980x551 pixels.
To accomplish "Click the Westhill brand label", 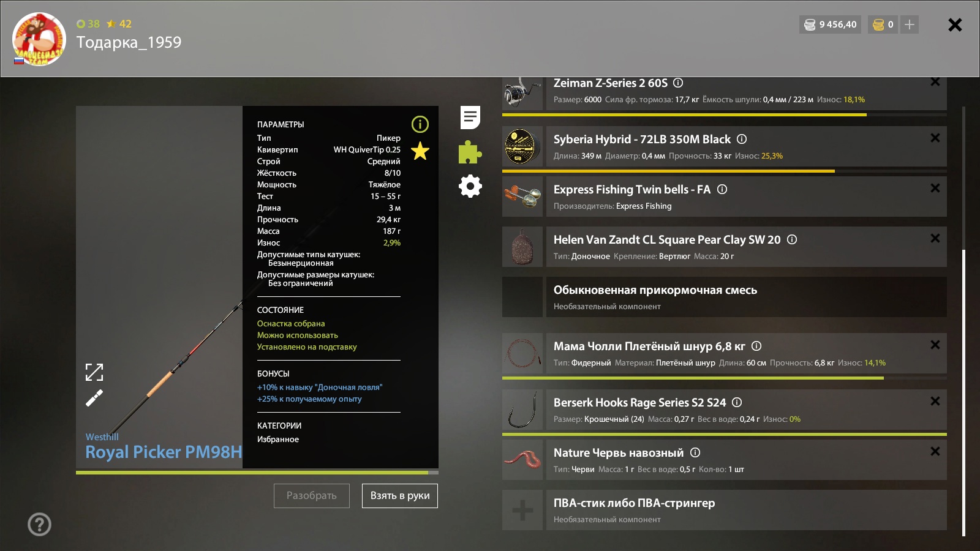I will (102, 437).
